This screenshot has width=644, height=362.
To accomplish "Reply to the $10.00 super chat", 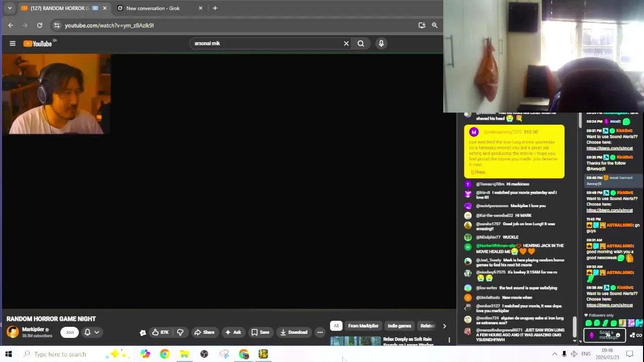I will point(479,172).
